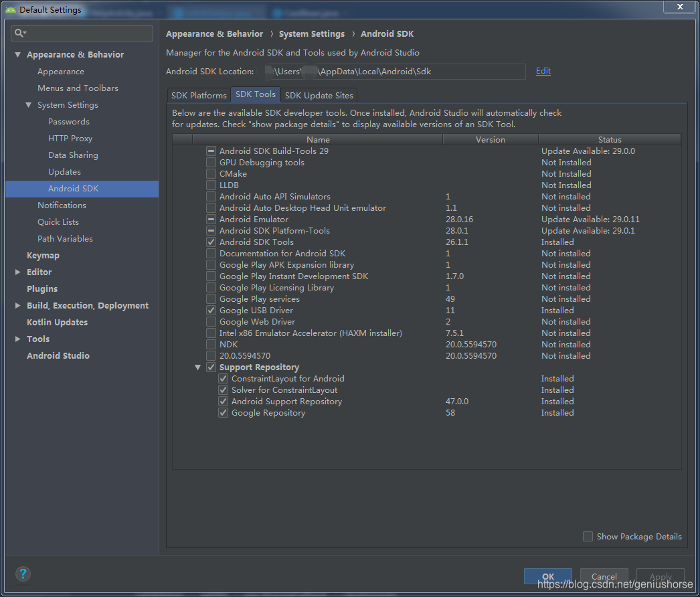This screenshot has width=700, height=597.
Task: Select Android SDK in the sidebar
Action: [x=82, y=189]
